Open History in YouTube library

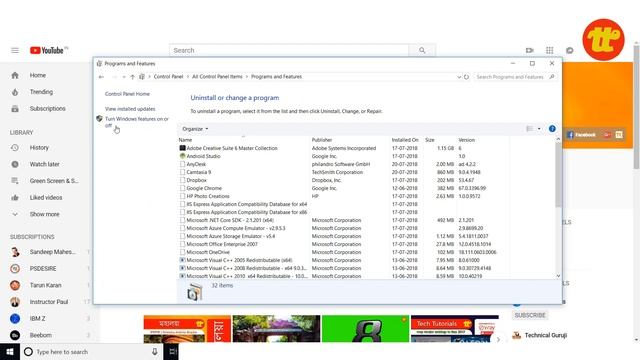(x=39, y=147)
